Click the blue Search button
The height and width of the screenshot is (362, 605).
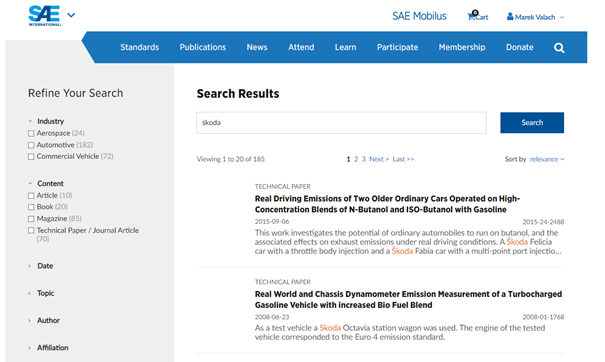[x=532, y=123]
